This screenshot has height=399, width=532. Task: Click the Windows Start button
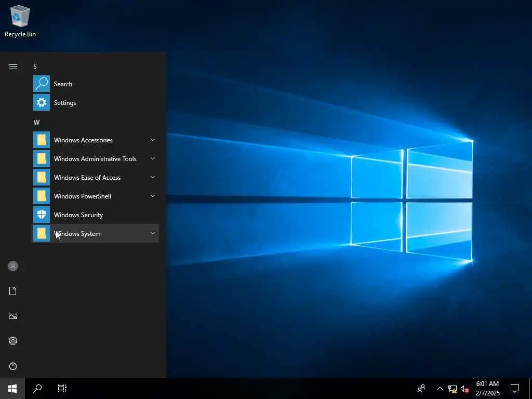[x=12, y=389]
